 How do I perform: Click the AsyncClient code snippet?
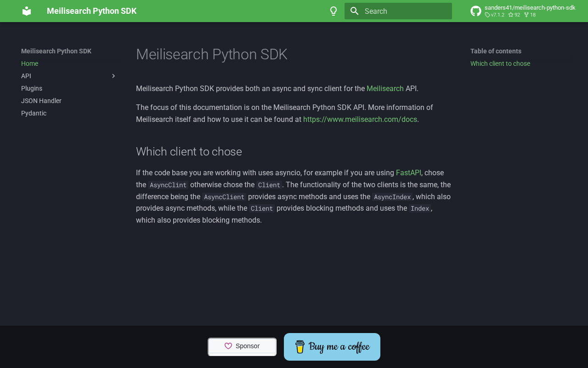tap(224, 197)
